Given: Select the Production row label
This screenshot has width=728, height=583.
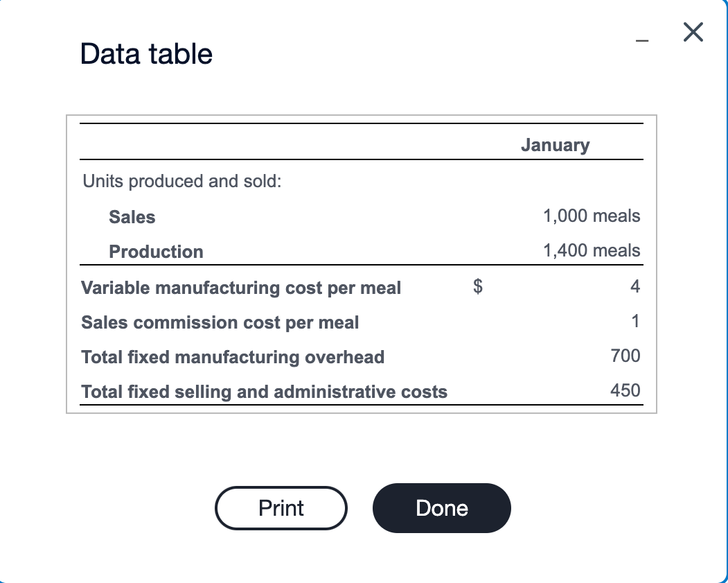Looking at the screenshot, I should pyautogui.click(x=156, y=252).
